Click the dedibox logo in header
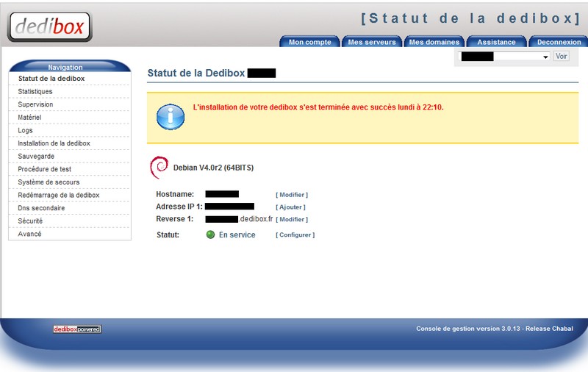588x372 pixels. coord(49,26)
